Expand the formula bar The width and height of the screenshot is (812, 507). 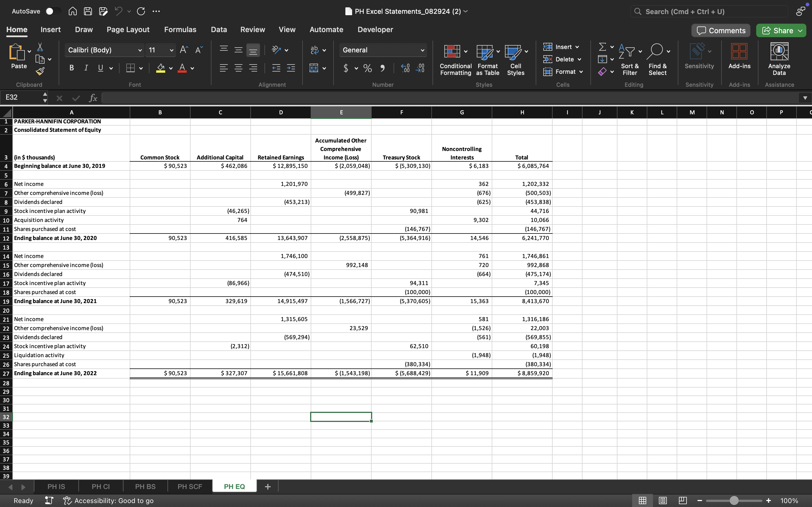click(x=805, y=98)
